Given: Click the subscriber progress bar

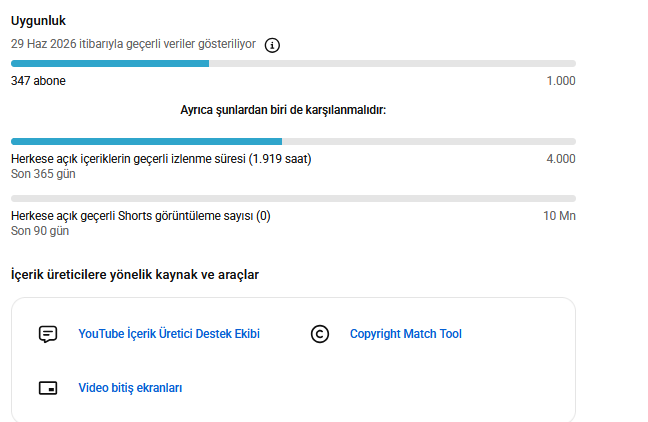Looking at the screenshot, I should 293,64.
